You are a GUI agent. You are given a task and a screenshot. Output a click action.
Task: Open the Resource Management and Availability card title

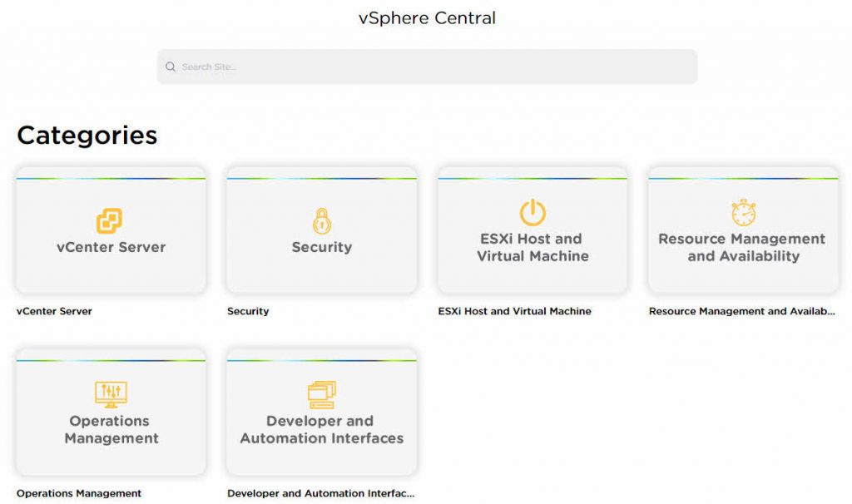point(742,247)
